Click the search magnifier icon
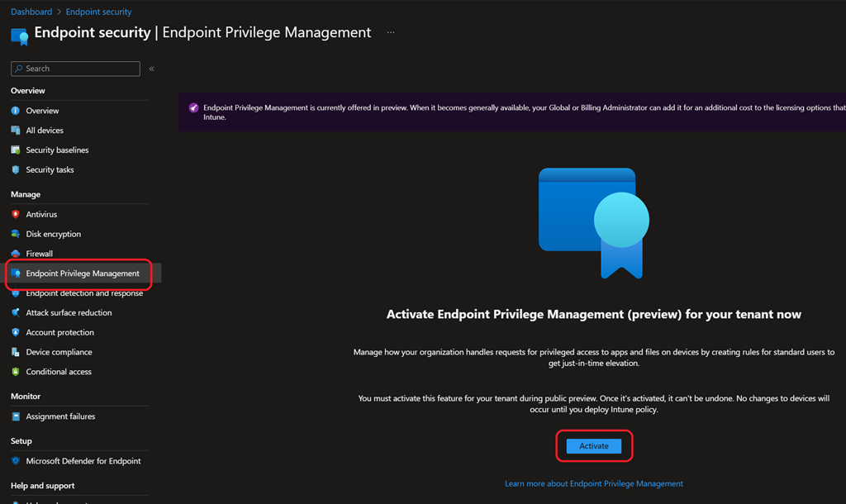The height and width of the screenshot is (504, 846). (x=19, y=69)
